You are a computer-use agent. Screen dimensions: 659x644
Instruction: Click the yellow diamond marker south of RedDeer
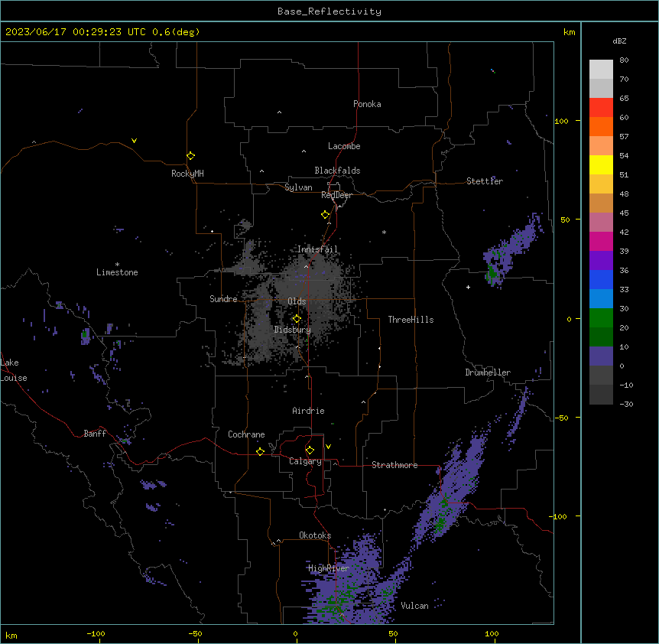click(325, 215)
